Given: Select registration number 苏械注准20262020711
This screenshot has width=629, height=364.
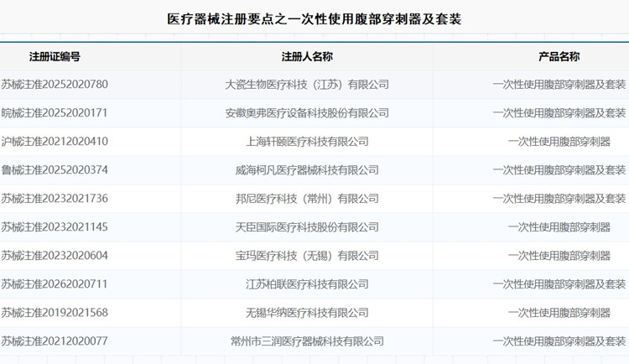Looking at the screenshot, I should pyautogui.click(x=55, y=283).
